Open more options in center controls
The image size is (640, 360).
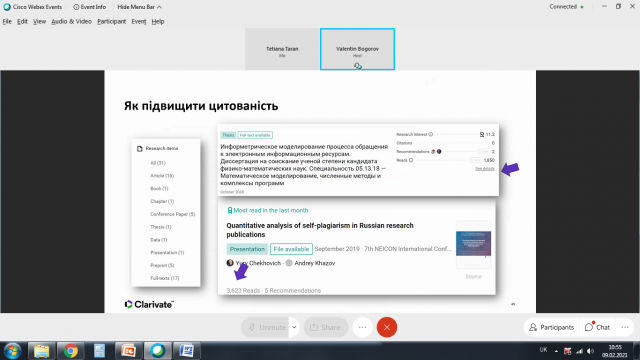point(362,327)
